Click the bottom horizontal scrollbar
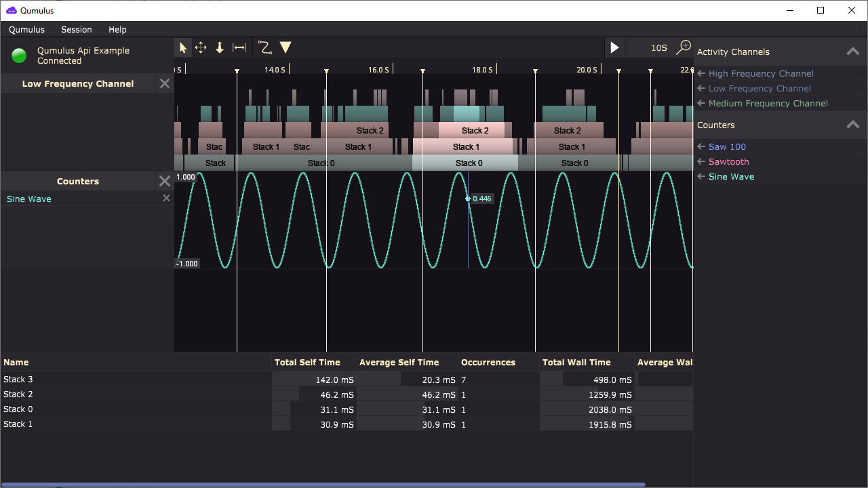This screenshot has width=868, height=488. tap(323, 485)
